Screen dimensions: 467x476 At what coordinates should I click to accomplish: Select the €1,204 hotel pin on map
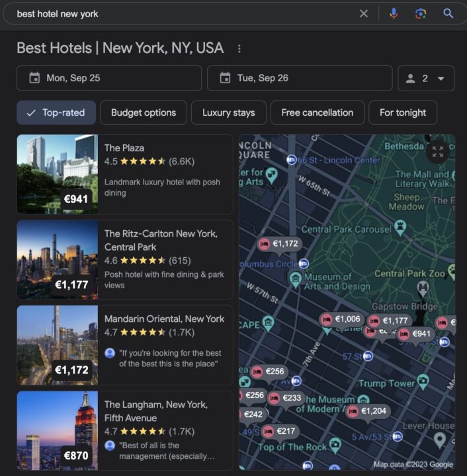[x=368, y=411]
